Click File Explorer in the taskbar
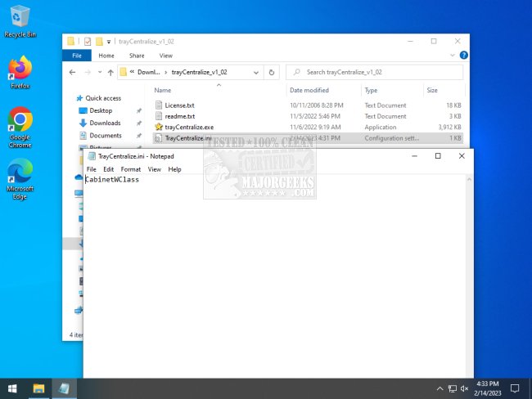Image resolution: width=532 pixels, height=399 pixels. pyautogui.click(x=38, y=388)
